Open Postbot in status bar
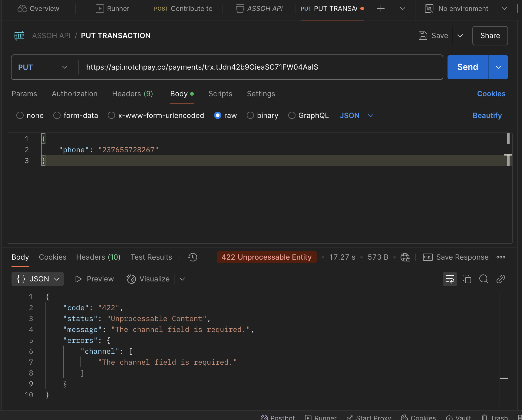The width and height of the screenshot is (522, 420). pyautogui.click(x=278, y=418)
